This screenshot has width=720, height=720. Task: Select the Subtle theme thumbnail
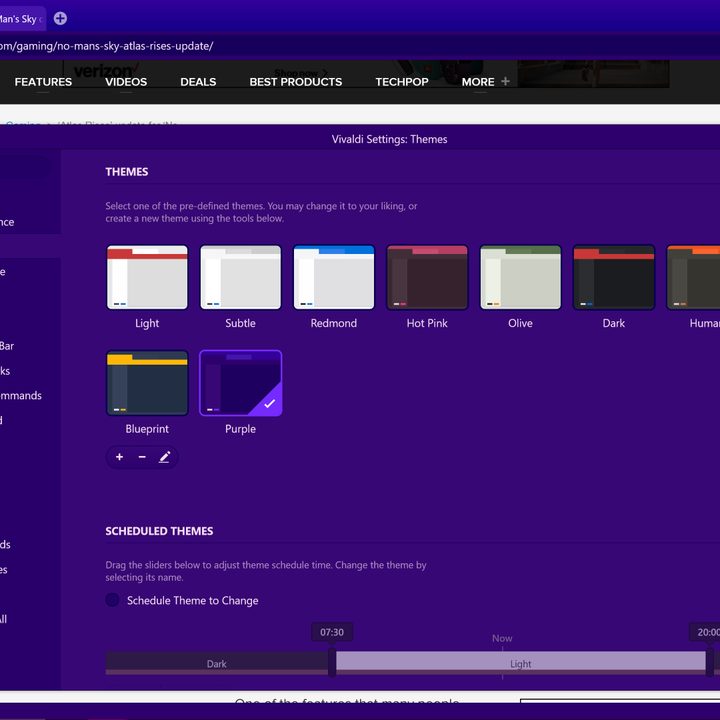click(x=241, y=277)
